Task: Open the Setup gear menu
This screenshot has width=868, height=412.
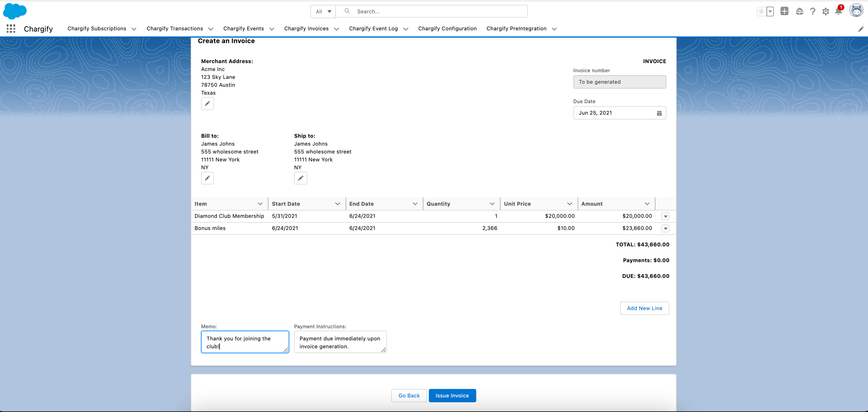Action: (825, 12)
